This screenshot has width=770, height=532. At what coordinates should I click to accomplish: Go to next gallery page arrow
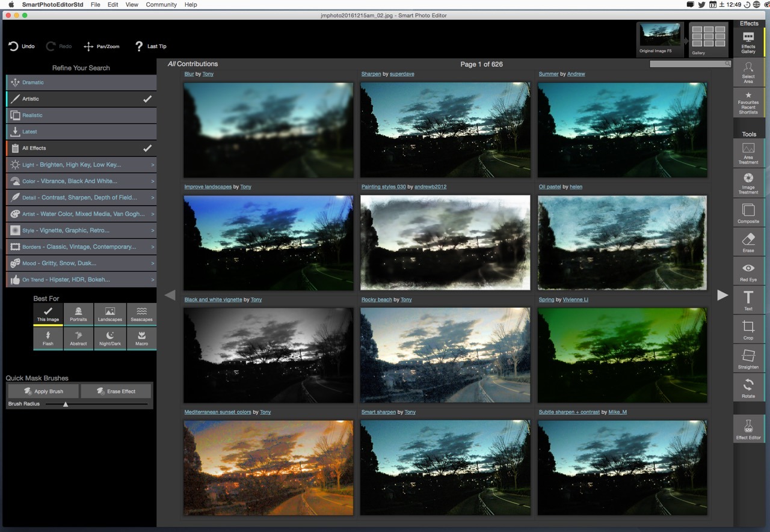coord(722,295)
